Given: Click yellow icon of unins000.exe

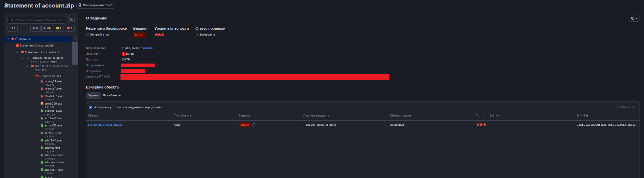Looking at the screenshot, I should (42, 104).
